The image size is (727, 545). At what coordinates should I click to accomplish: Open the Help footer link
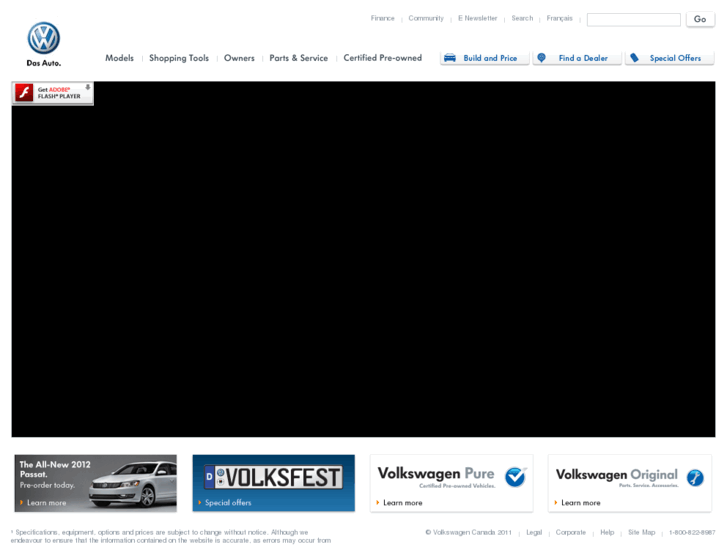(607, 532)
